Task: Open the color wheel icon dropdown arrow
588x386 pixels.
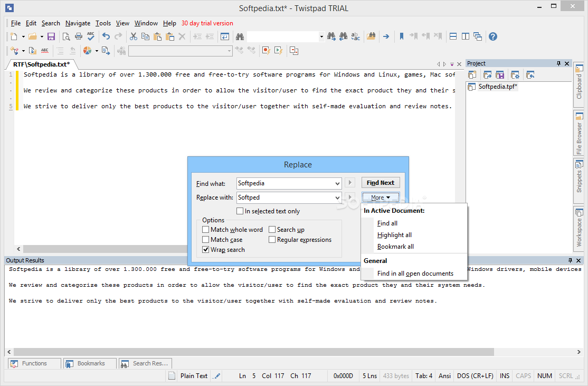Action: click(97, 51)
